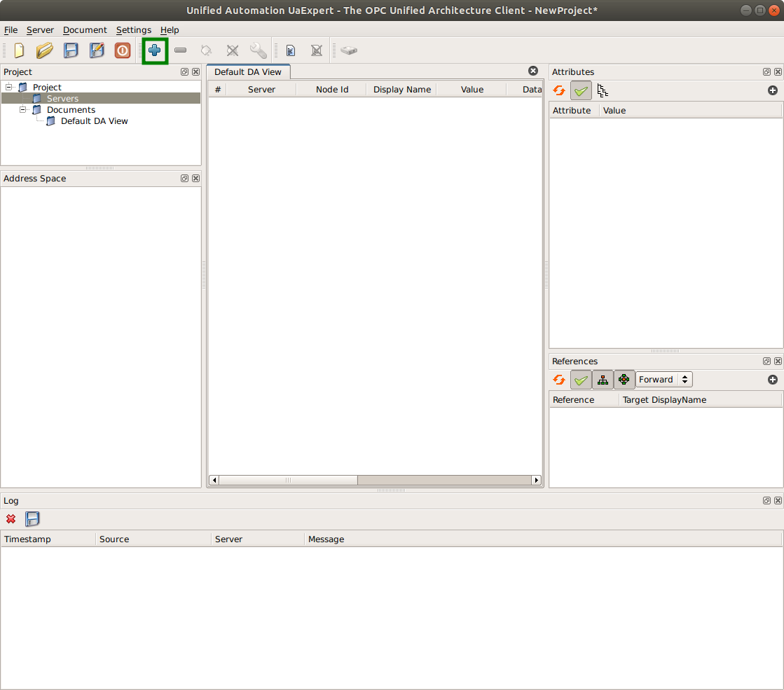This screenshot has width=784, height=690.
Task: Create a new project document
Action: [x=19, y=50]
